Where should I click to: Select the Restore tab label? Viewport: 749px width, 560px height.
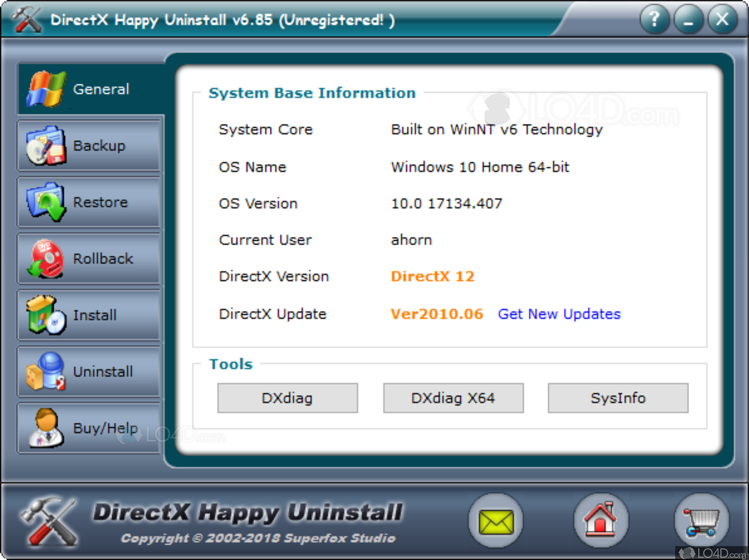(x=101, y=202)
